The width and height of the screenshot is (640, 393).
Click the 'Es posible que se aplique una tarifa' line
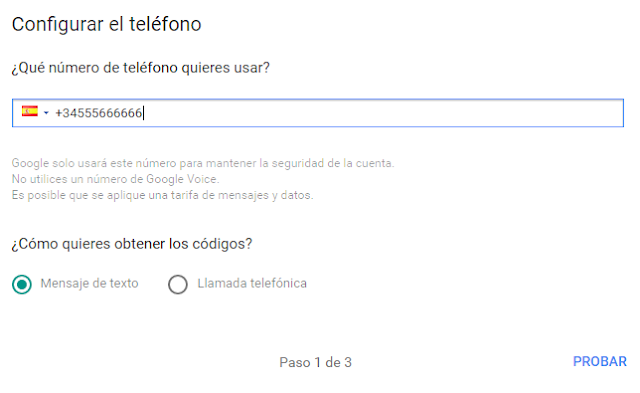coord(162,195)
